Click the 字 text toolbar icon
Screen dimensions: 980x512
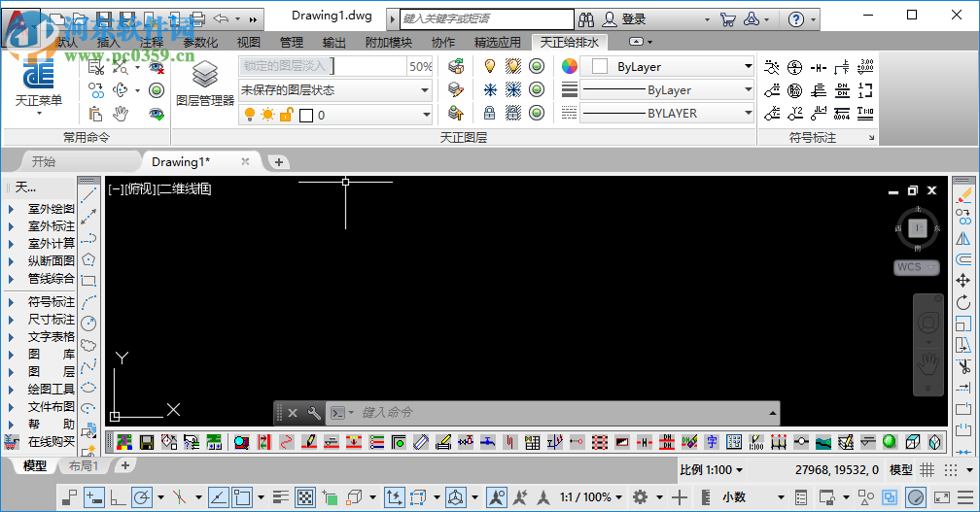coord(712,442)
